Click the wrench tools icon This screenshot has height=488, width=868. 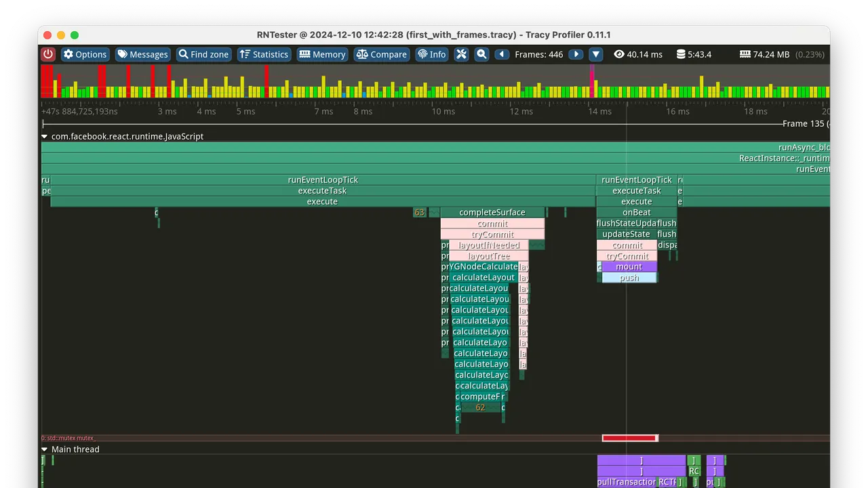pyautogui.click(x=461, y=54)
